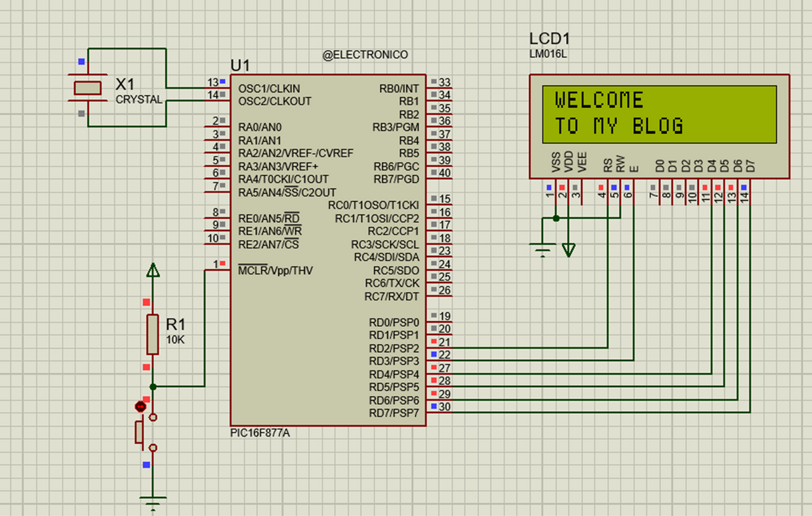
Task: Click the RB0/INT pin label
Action: pos(399,88)
